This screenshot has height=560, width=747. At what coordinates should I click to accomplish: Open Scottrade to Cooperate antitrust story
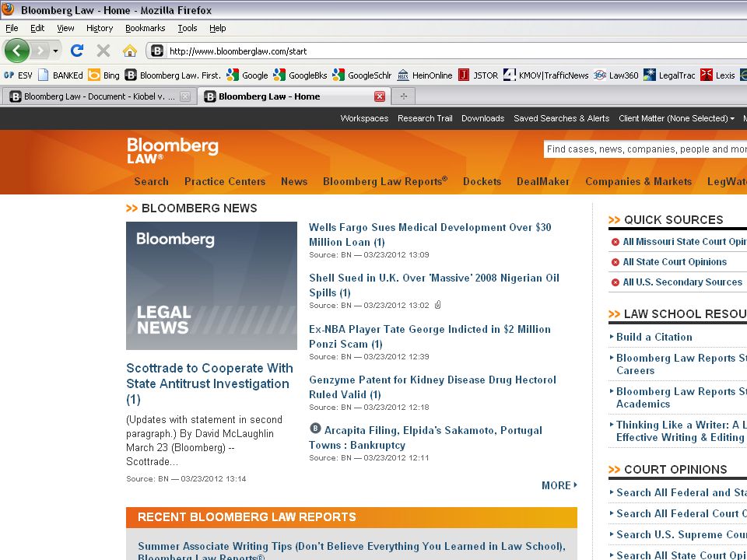pyautogui.click(x=209, y=383)
